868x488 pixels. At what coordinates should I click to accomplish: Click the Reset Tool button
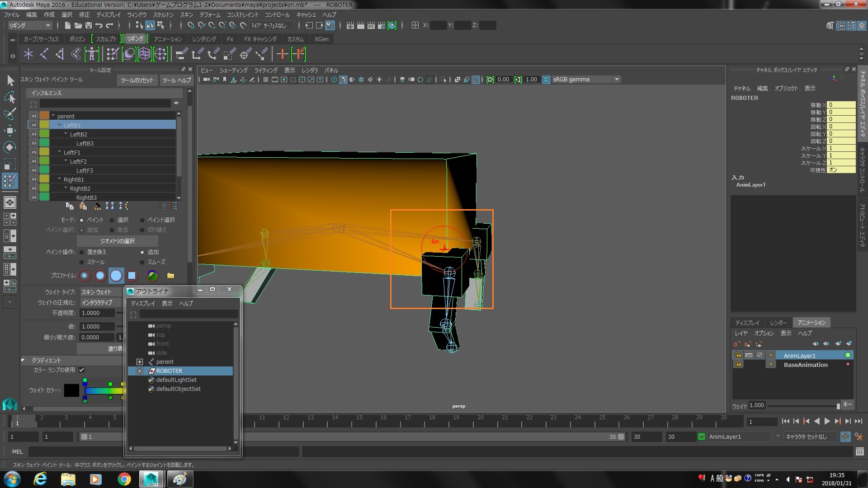(x=137, y=80)
